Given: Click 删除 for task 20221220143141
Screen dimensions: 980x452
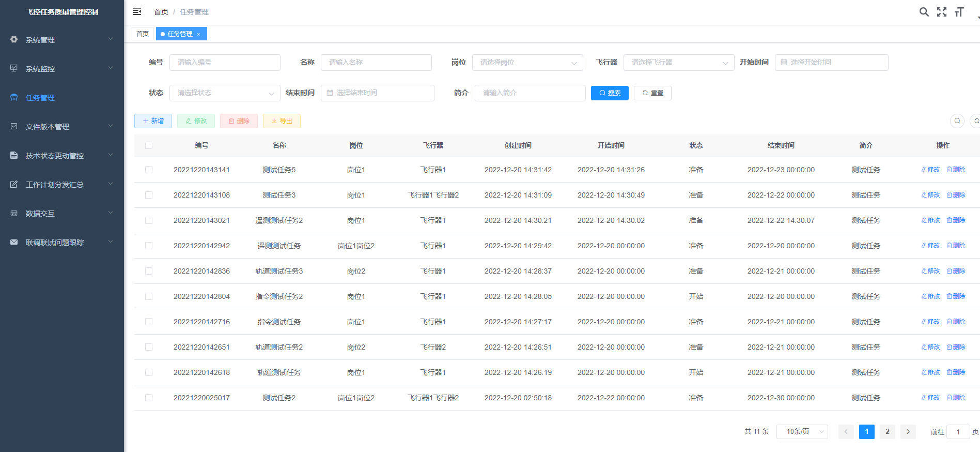Looking at the screenshot, I should click(x=956, y=170).
